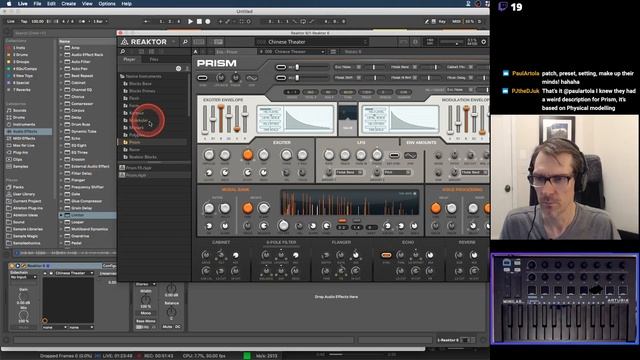Open Current Project in Places
Viewport: 640px width, 360px height.
(x=27, y=201)
